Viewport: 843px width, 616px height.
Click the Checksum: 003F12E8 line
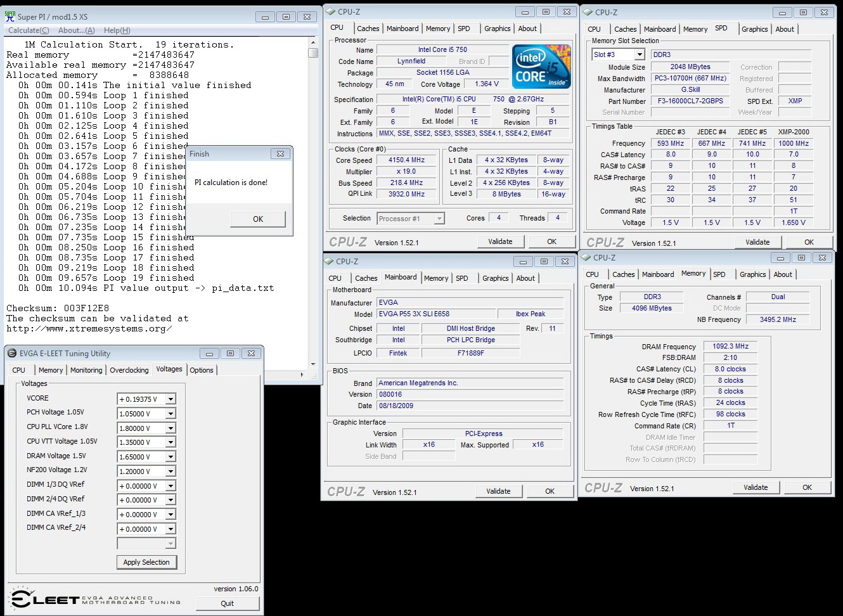(x=58, y=309)
